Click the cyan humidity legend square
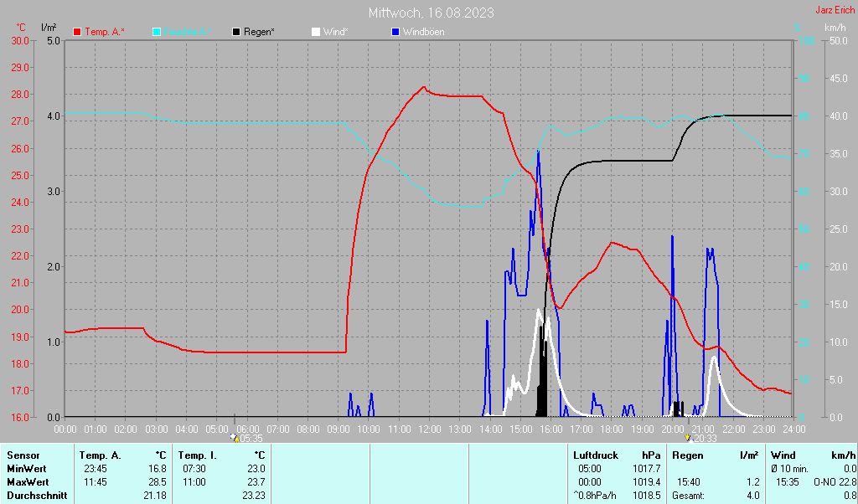 [157, 32]
